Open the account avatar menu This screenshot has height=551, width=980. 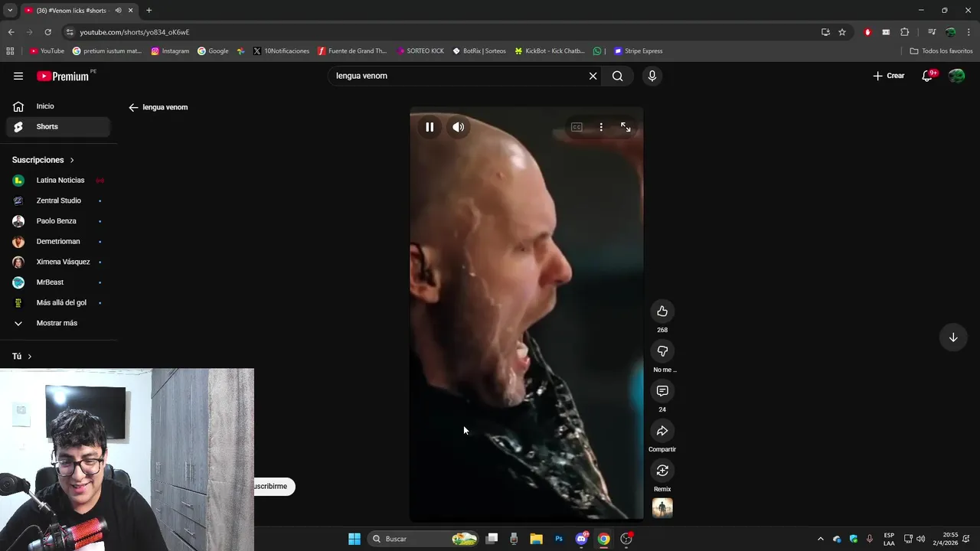point(956,76)
